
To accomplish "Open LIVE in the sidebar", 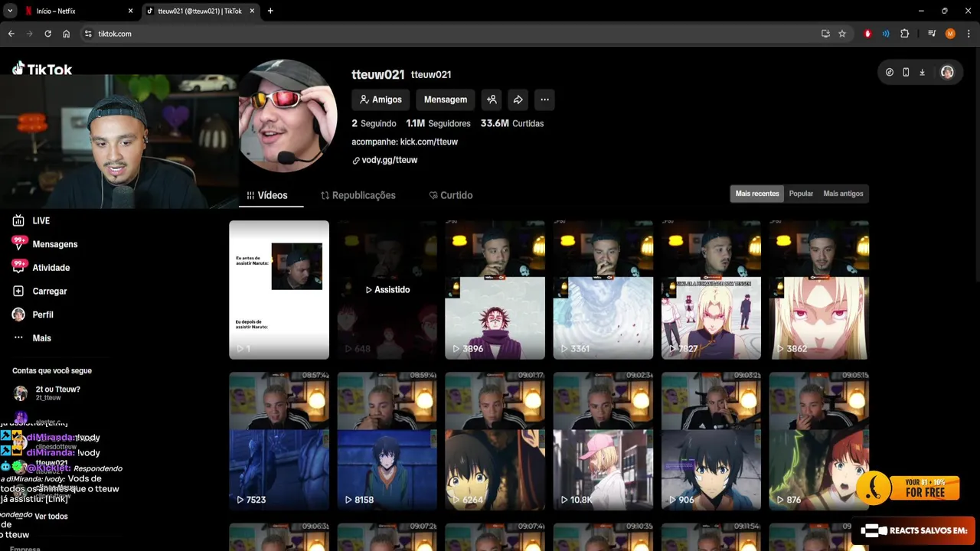I will pyautogui.click(x=31, y=220).
